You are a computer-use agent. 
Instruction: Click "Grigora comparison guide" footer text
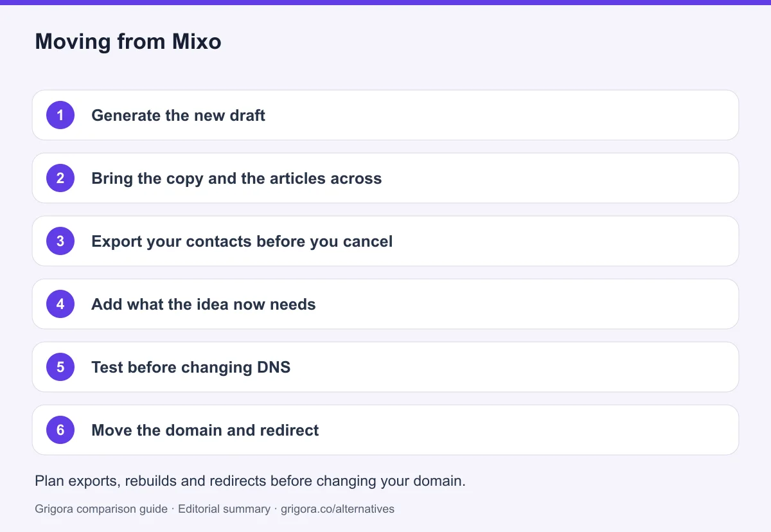click(102, 509)
